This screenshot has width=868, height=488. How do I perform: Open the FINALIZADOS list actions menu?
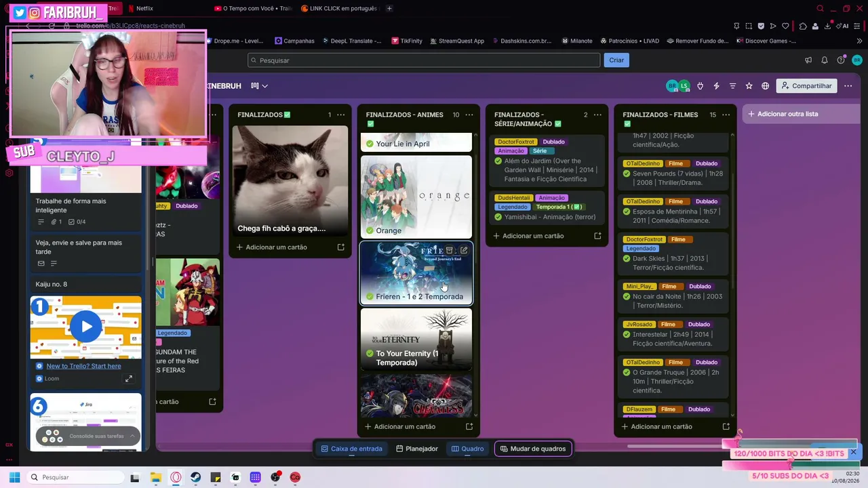(x=341, y=115)
